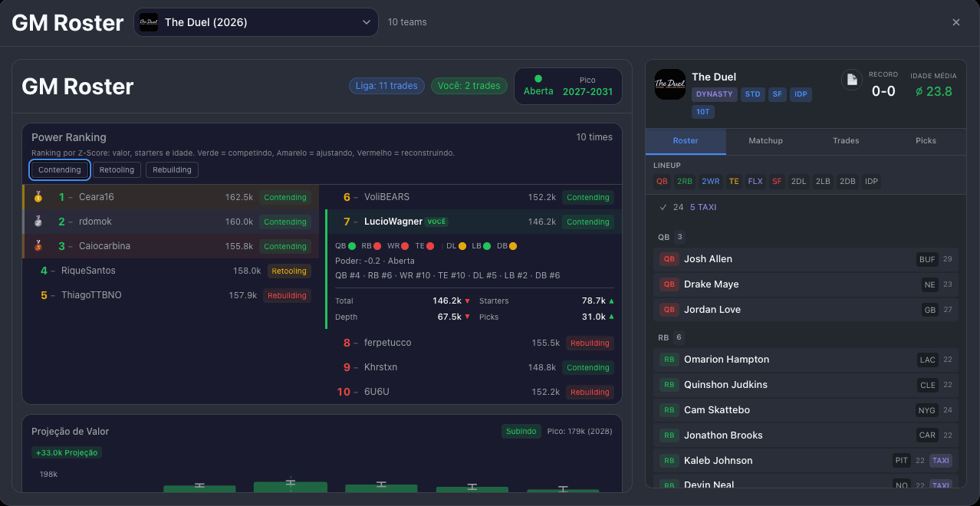
Task: Click the bronze medal icon for Caiocarbina
Action: point(38,246)
